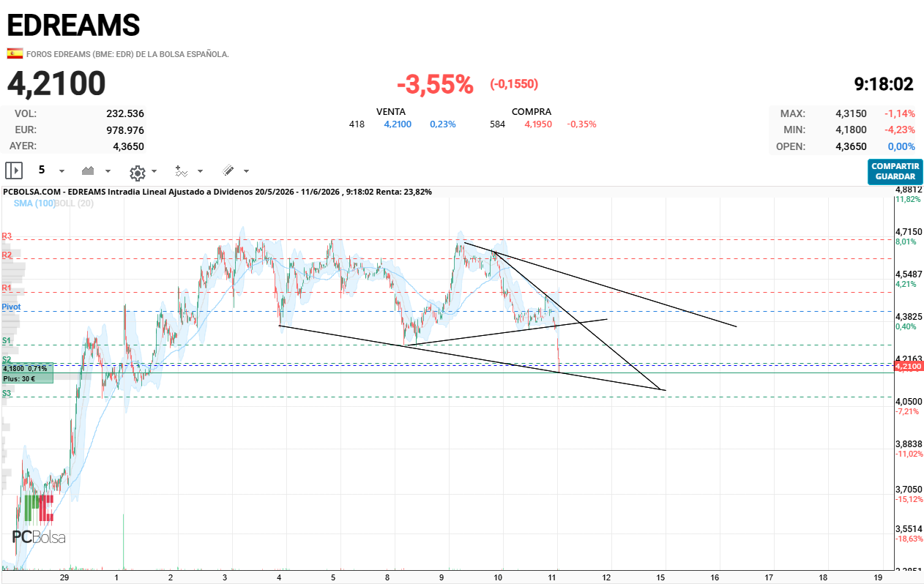This screenshot has width=924, height=584.
Task: Expand the indicators dropdown arrow
Action: 200,171
